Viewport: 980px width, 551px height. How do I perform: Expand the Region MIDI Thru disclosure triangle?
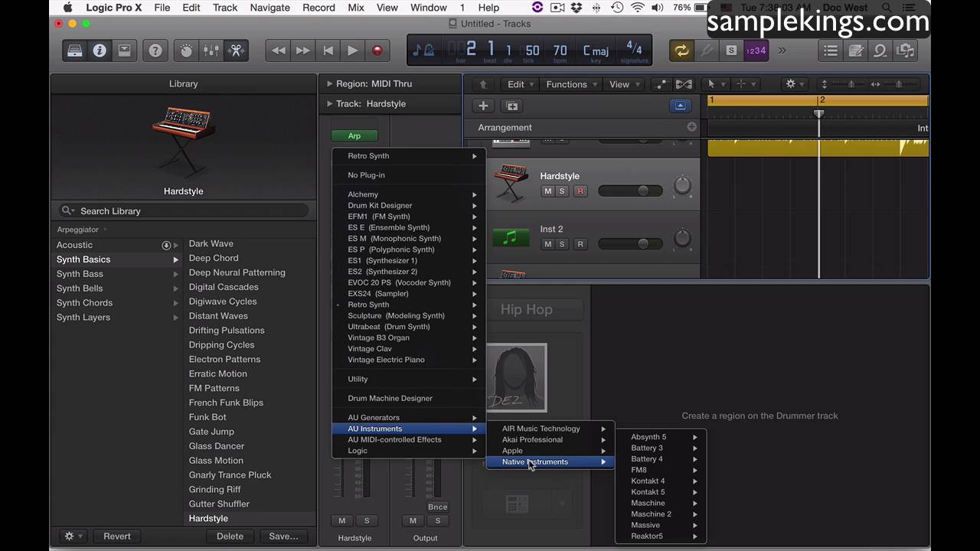pos(329,83)
